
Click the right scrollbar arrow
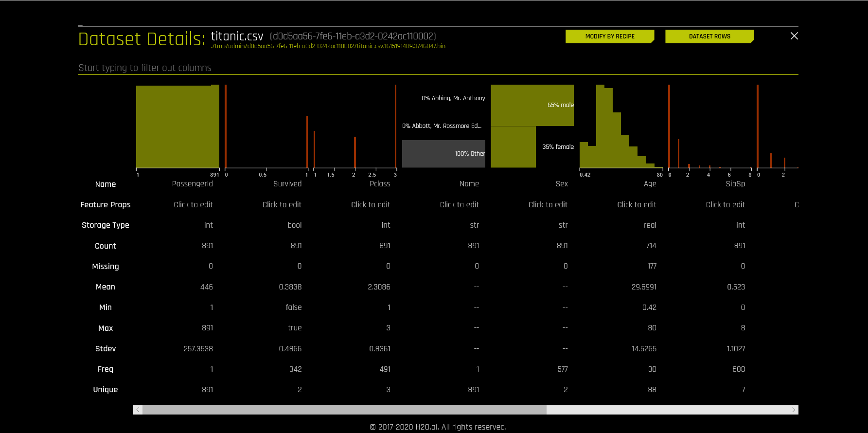[794, 410]
